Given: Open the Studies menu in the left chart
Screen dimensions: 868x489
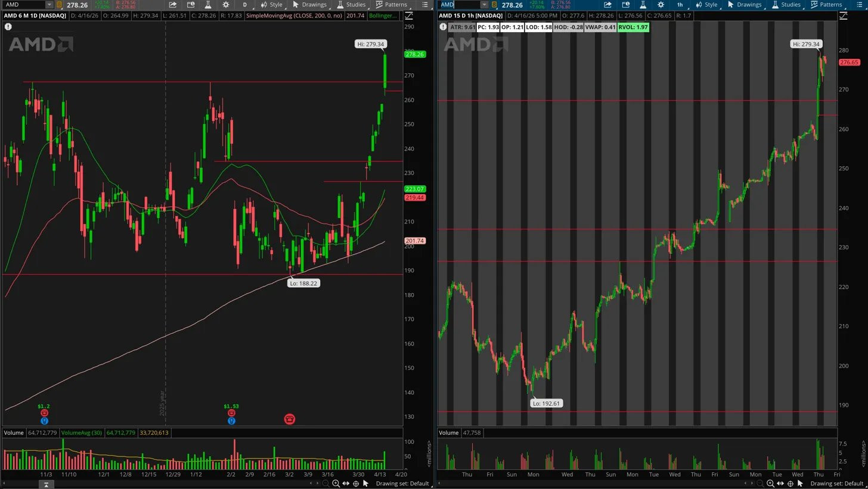Looking at the screenshot, I should [351, 5].
